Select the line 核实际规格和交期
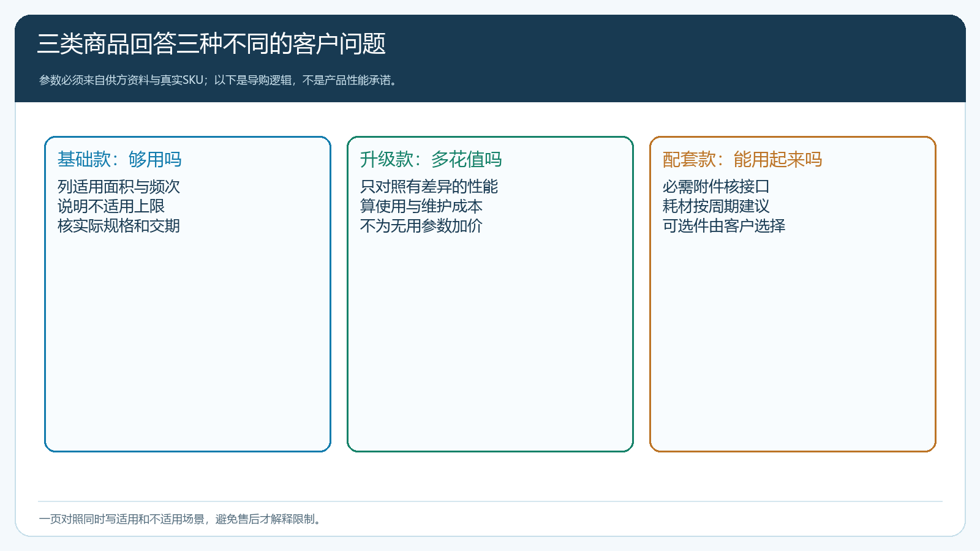980x551 pixels. (x=119, y=226)
